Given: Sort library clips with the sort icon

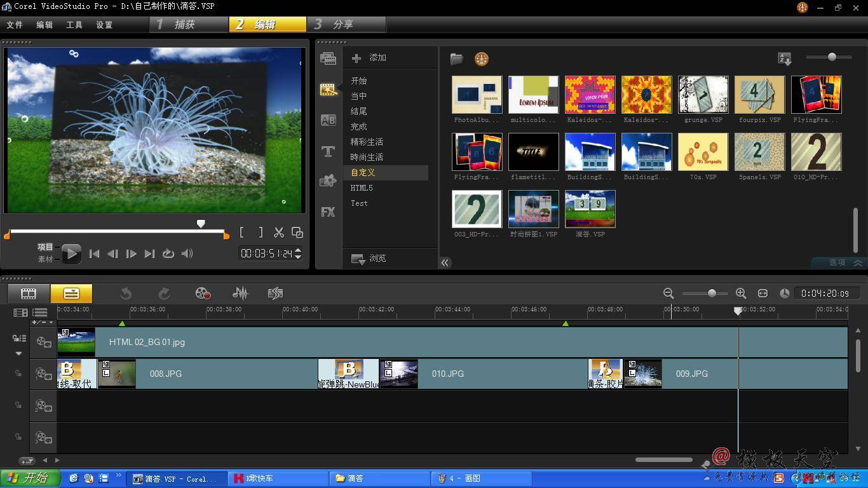Looking at the screenshot, I should click(785, 58).
